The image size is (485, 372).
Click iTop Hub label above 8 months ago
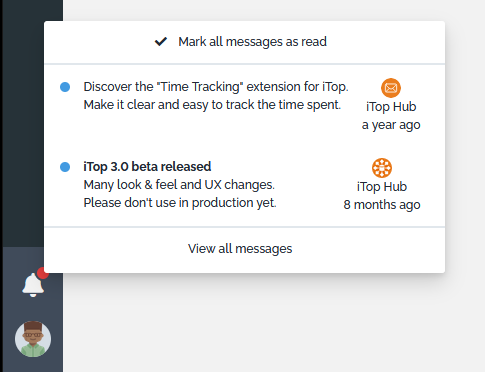point(382,187)
